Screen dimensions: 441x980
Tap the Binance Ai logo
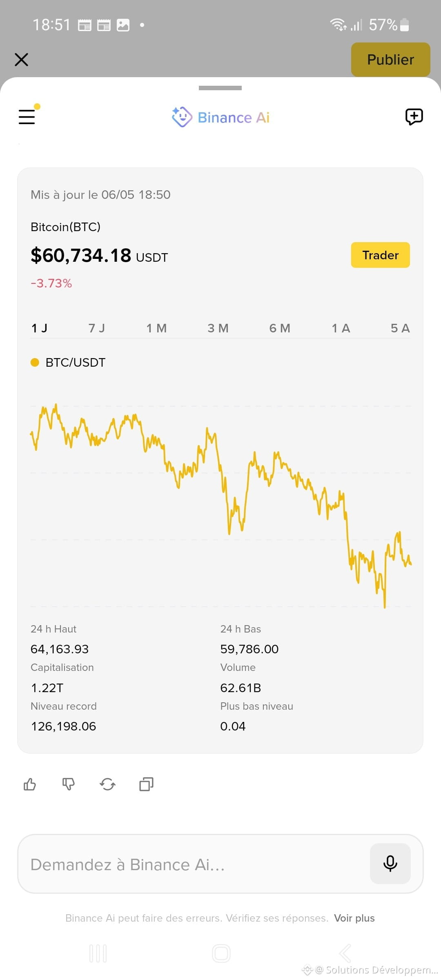click(220, 117)
